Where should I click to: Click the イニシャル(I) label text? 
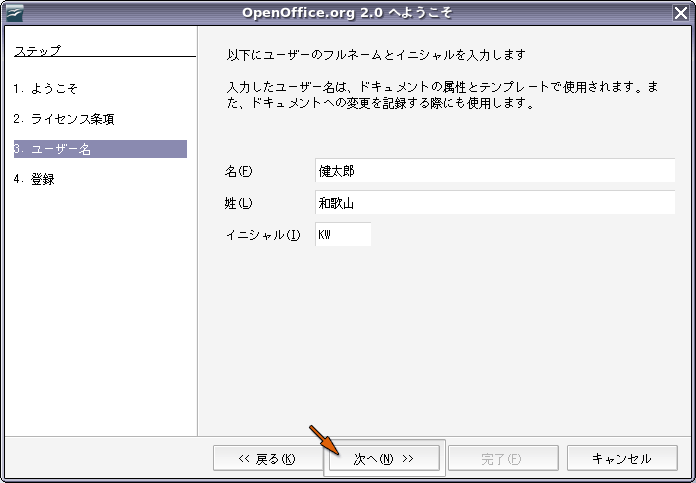click(x=263, y=235)
